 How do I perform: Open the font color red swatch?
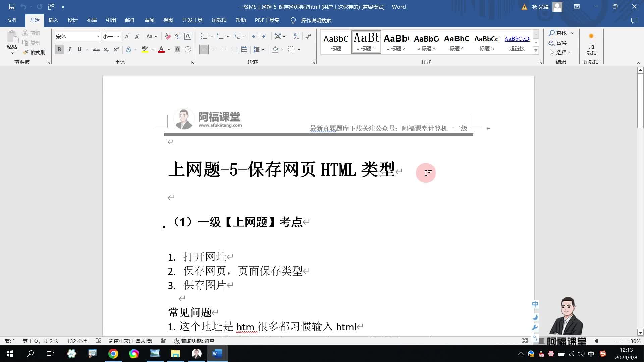pyautogui.click(x=161, y=49)
